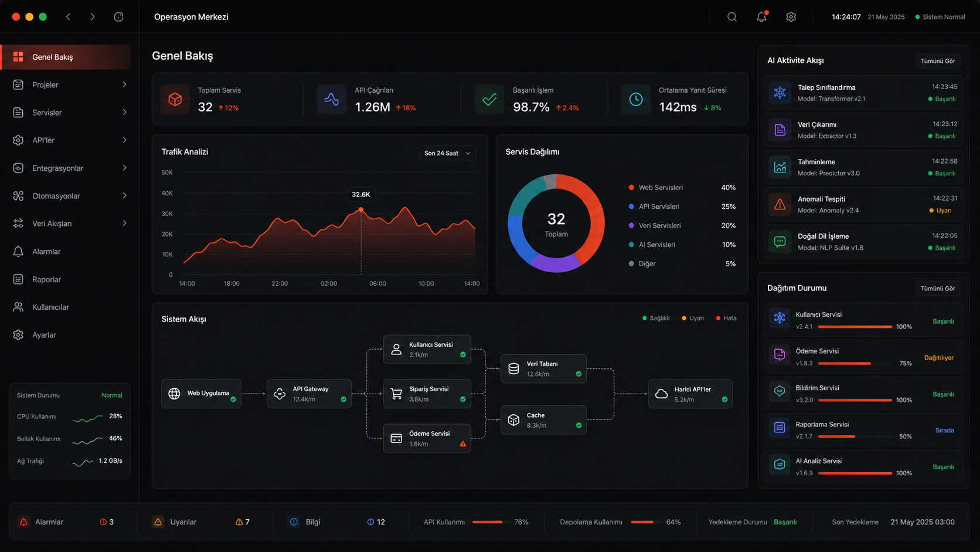Click the Ödeme Servisi warning triangle node
This screenshot has height=552, width=980.
[x=463, y=444]
